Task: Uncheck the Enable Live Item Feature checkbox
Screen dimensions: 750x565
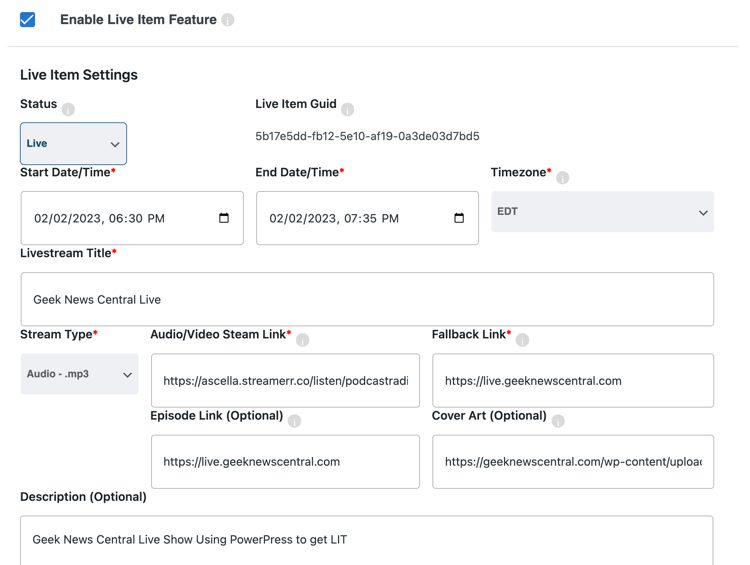Action: point(28,20)
